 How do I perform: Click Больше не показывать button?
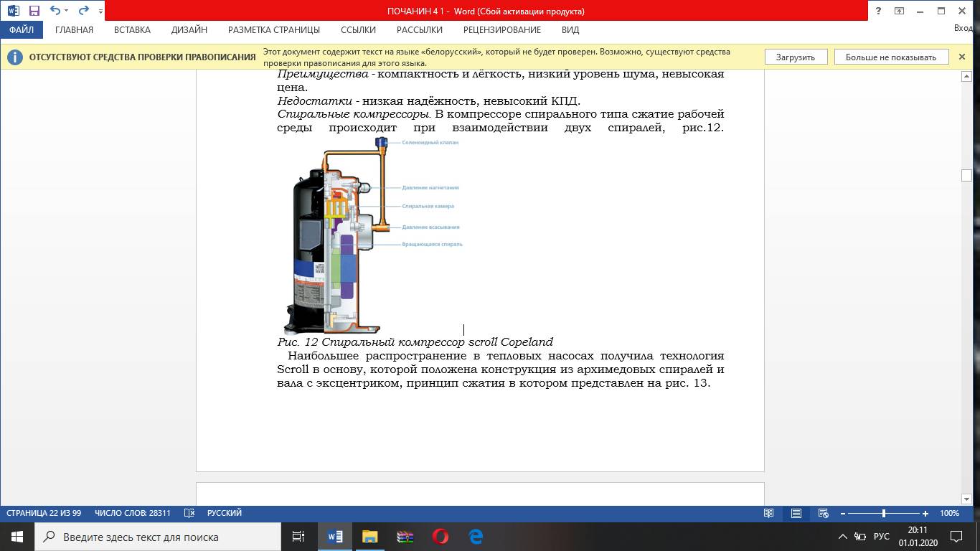coord(890,57)
